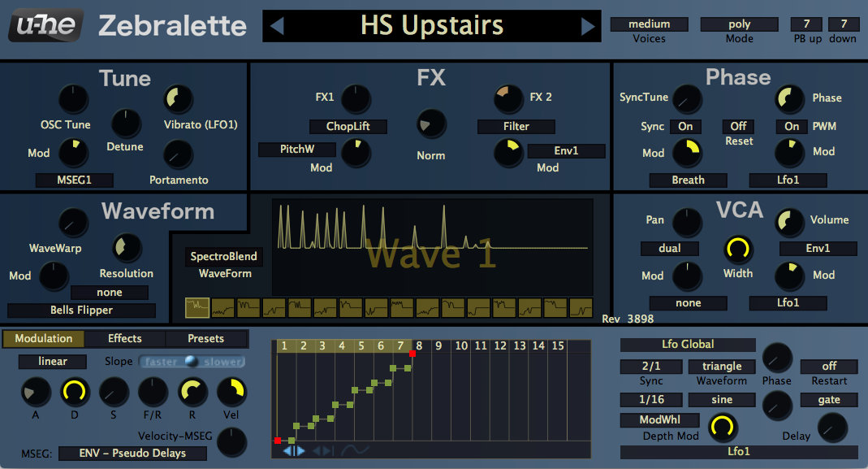Click the VCA Volume knob
The image size is (868, 469).
click(x=789, y=223)
